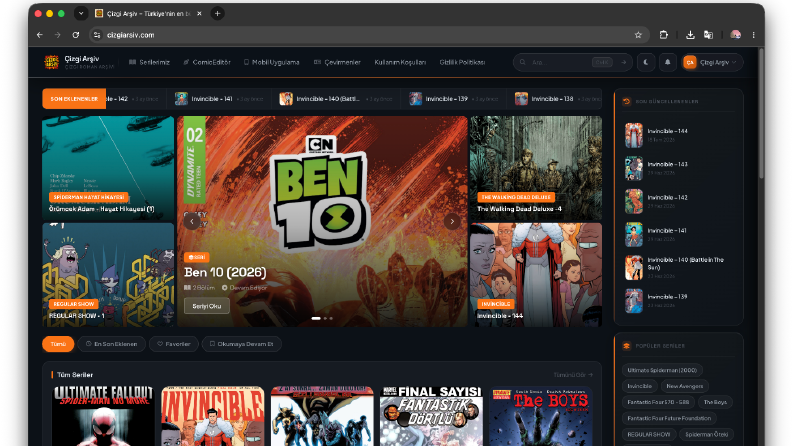Open the Gizlilik Politikası link

[462, 62]
